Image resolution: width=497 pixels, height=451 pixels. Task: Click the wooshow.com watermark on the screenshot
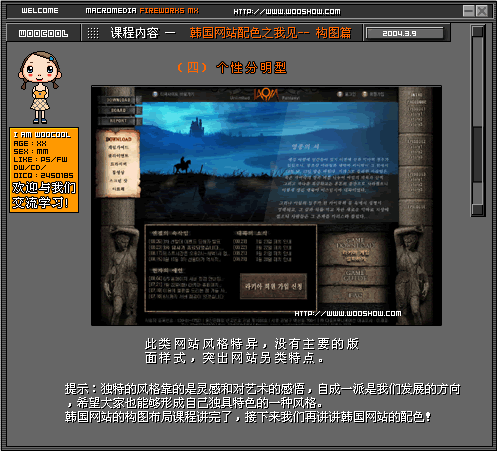pyautogui.click(x=348, y=313)
